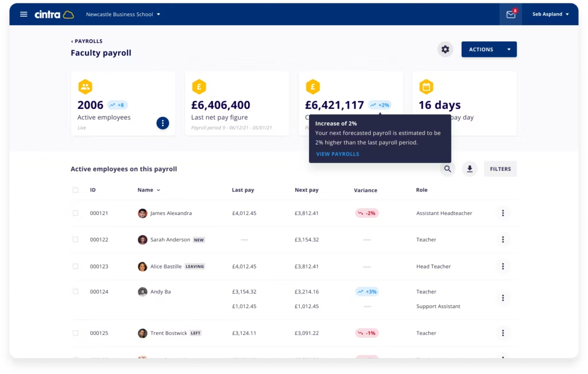The image size is (588, 374).
Task: Click the +2% forecast trend badge
Action: pyautogui.click(x=380, y=105)
